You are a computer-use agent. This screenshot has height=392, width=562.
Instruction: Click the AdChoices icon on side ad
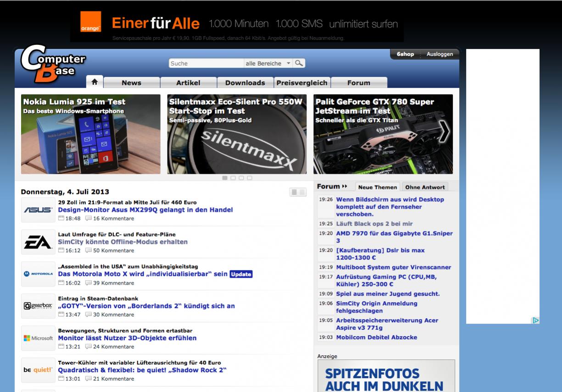tap(535, 320)
